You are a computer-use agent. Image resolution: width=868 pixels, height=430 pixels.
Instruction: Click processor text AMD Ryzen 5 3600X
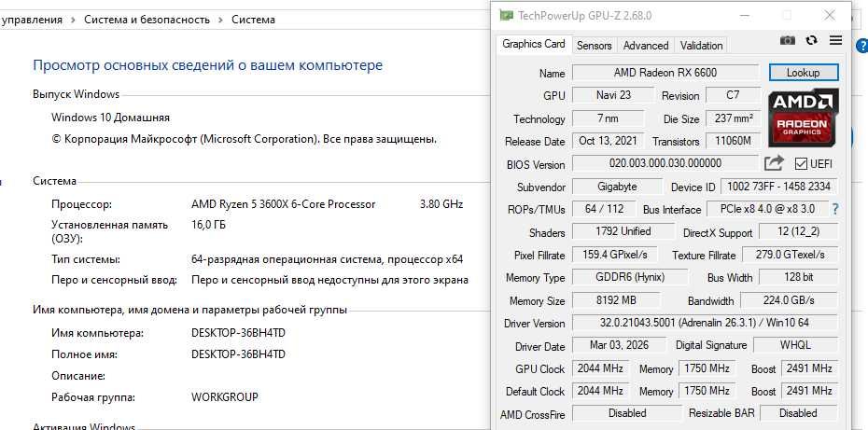point(284,204)
